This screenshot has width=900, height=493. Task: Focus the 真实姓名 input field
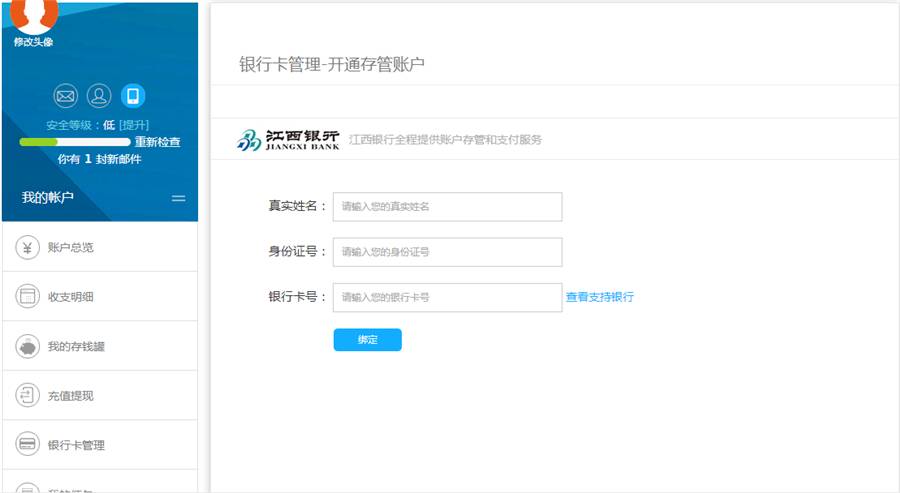click(x=447, y=207)
